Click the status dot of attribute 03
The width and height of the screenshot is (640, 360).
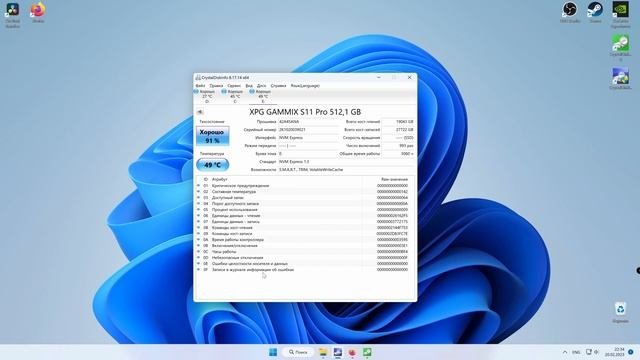click(x=199, y=198)
